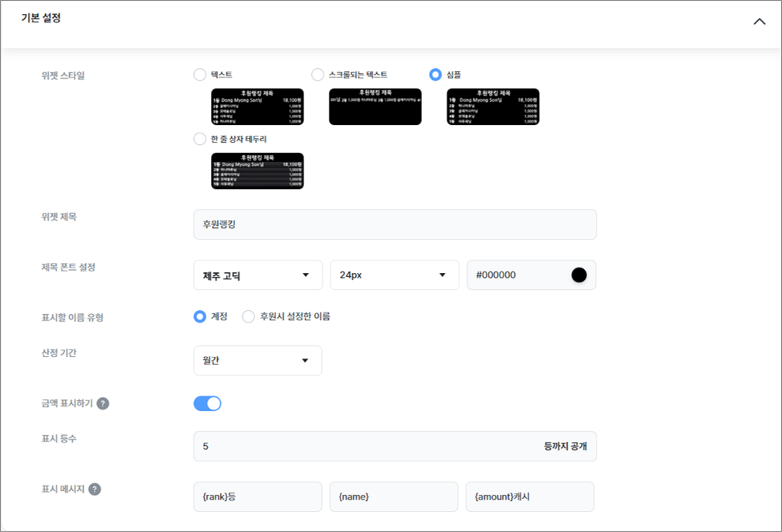Click help icon beside 금액 표시하기
This screenshot has width=782, height=532.
[102, 403]
